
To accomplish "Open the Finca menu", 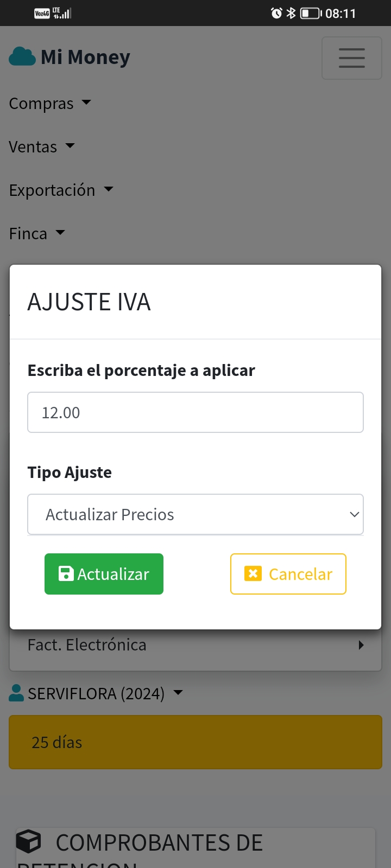I will coord(37,233).
